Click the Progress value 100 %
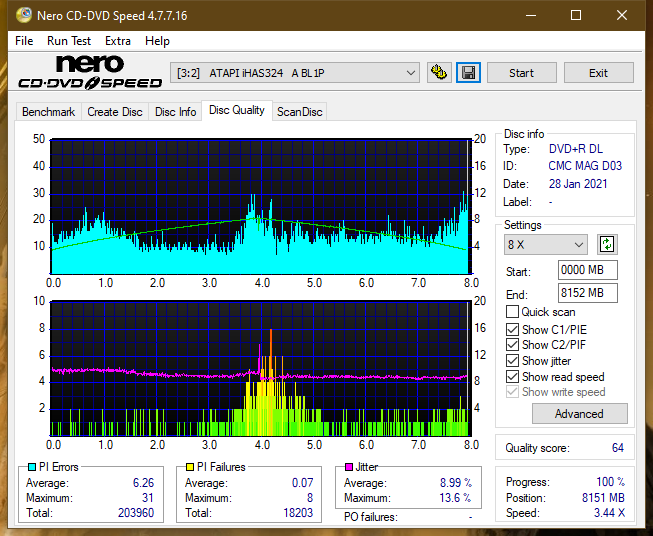The height and width of the screenshot is (536, 653). click(x=610, y=482)
